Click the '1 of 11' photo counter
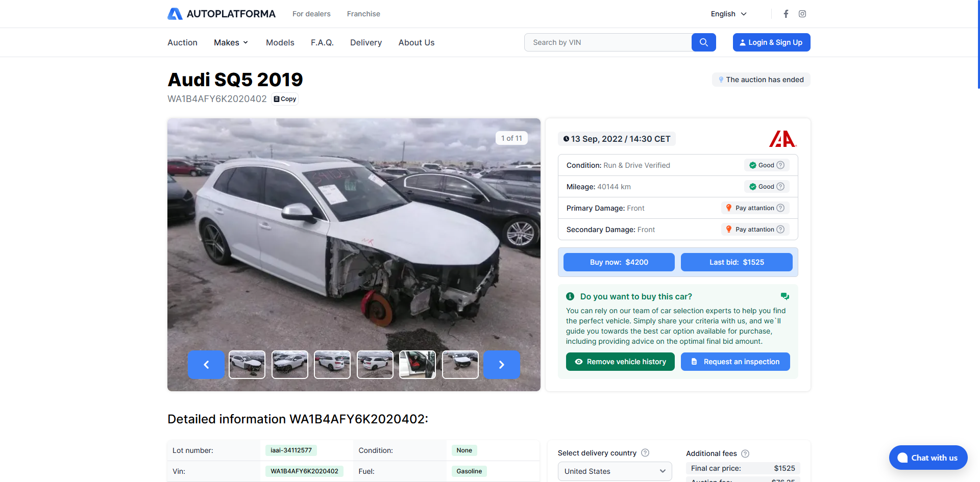The width and height of the screenshot is (980, 482). pyautogui.click(x=511, y=138)
